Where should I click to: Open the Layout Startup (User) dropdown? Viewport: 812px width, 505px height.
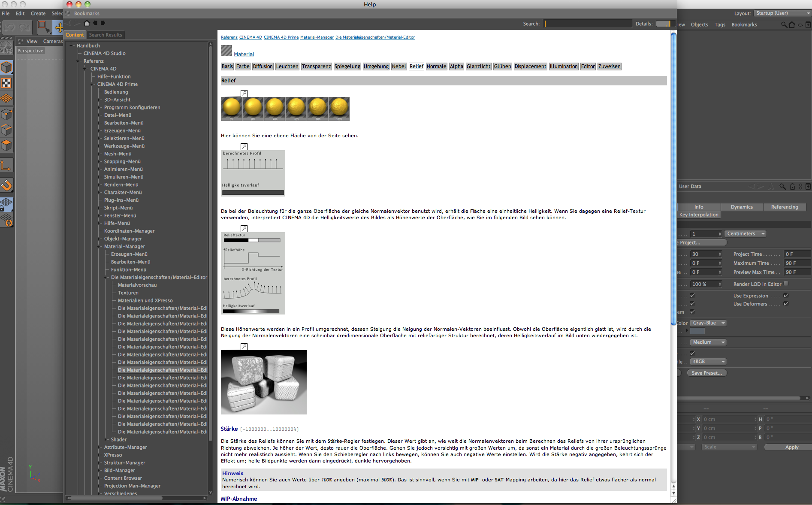782,13
